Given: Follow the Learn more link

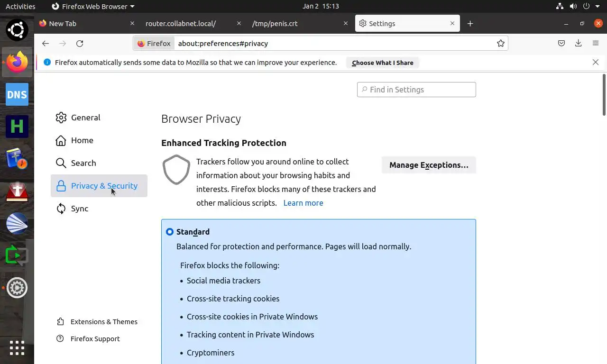Looking at the screenshot, I should click(303, 203).
